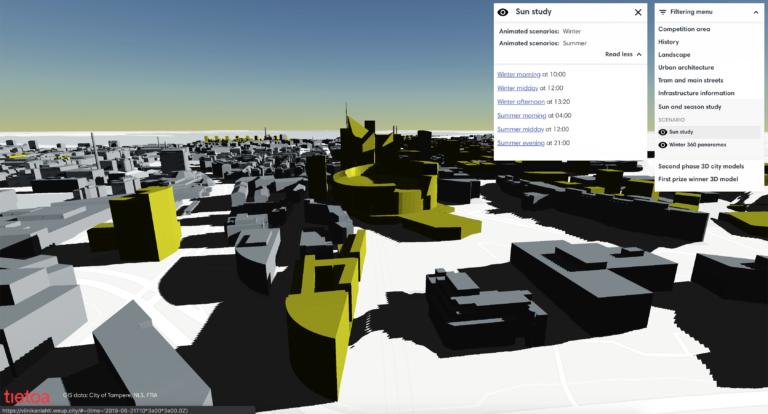The height and width of the screenshot is (414, 768).
Task: Toggle Winter 360 panoramas visibility eye
Action: point(662,145)
